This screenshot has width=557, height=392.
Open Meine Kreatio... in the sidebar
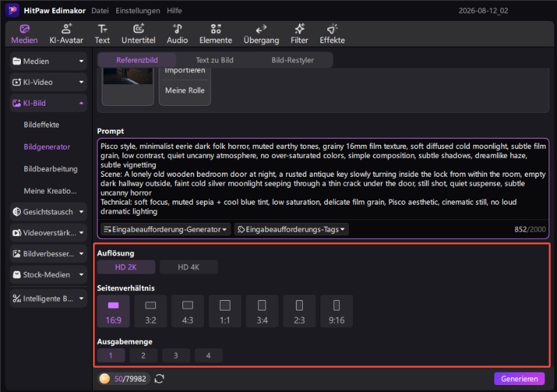pos(50,191)
